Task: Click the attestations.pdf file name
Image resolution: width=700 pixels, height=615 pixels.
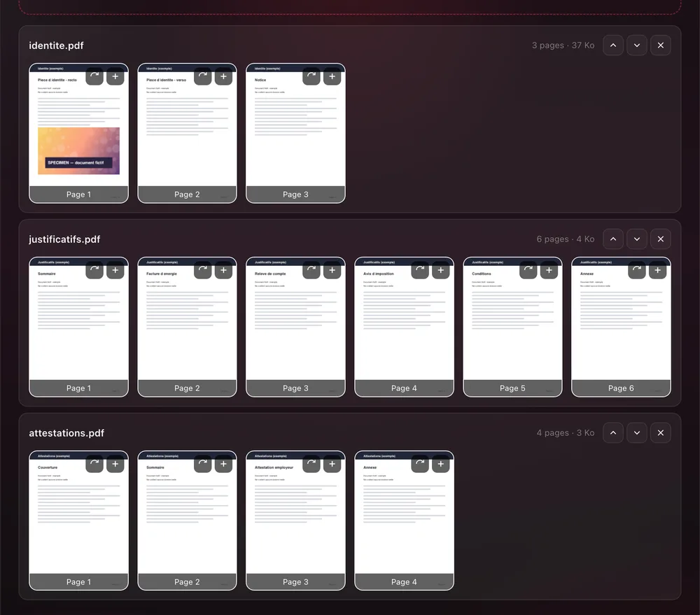Action: (66, 433)
